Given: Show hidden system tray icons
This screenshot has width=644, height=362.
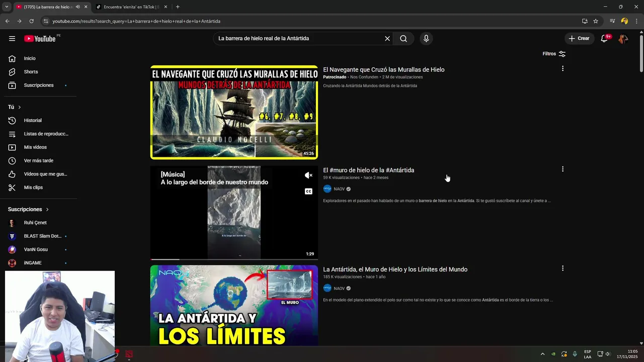Looking at the screenshot, I should coord(542,354).
